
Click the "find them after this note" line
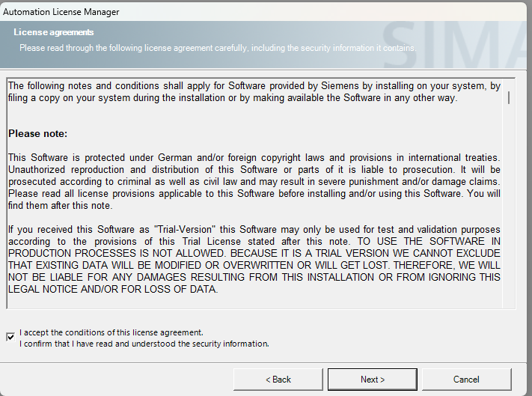click(x=60, y=206)
